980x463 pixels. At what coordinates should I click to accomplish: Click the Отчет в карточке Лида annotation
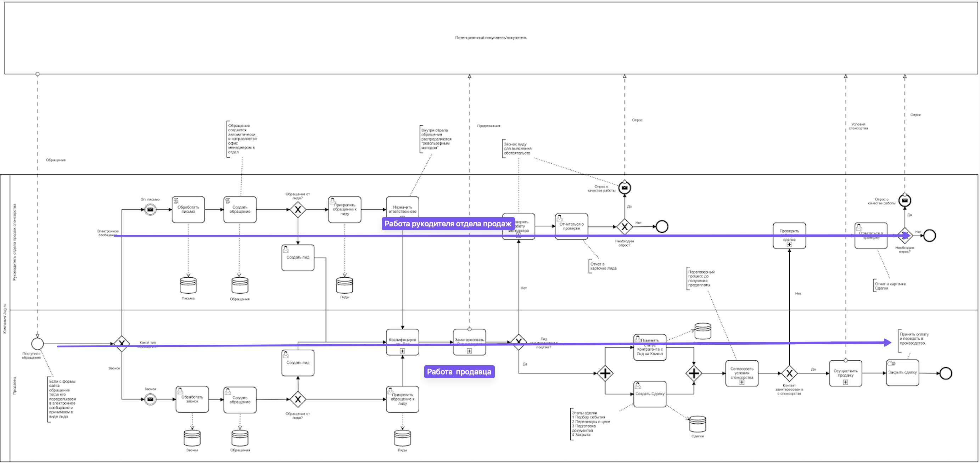click(603, 266)
